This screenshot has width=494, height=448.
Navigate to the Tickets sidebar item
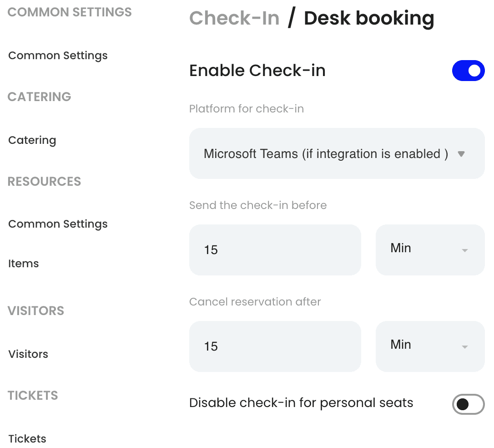tap(27, 439)
